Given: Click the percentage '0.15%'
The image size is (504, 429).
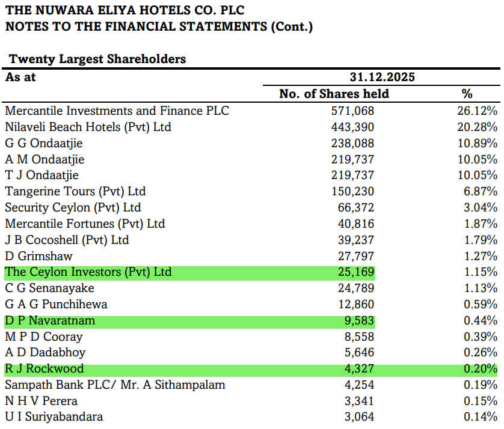Looking at the screenshot, I should tap(481, 401).
